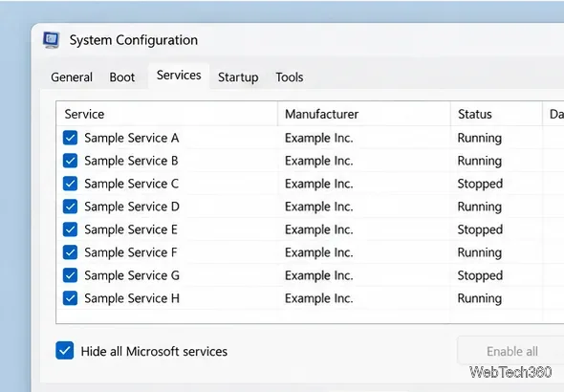
Task: Select the Sample Service A name
Action: tap(132, 138)
